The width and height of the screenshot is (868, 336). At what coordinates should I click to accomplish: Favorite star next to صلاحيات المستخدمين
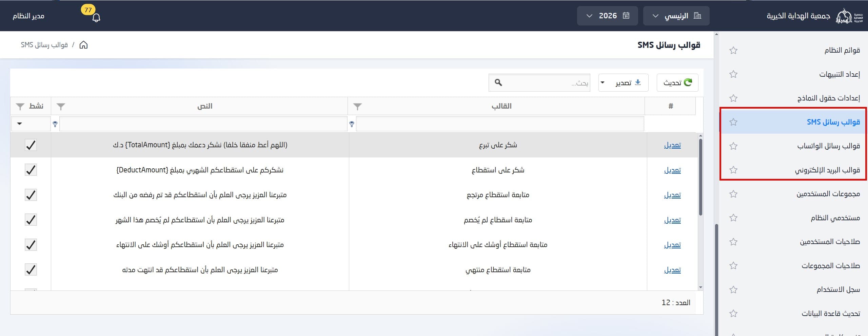(733, 242)
